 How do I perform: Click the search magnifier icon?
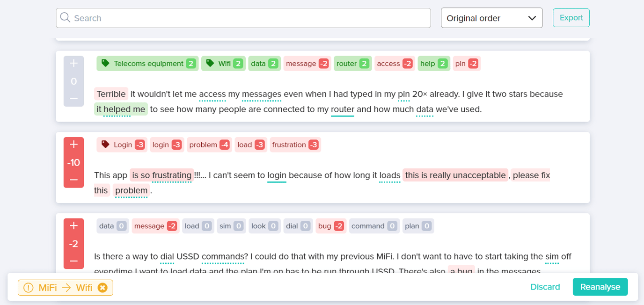point(66,18)
